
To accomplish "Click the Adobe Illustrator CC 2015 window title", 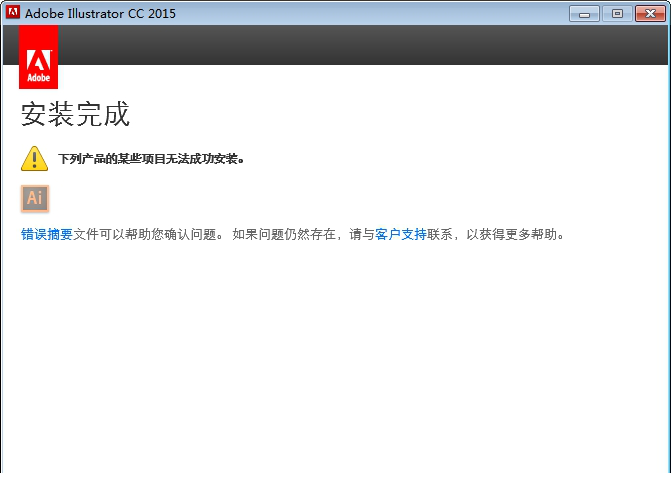I will 100,13.
